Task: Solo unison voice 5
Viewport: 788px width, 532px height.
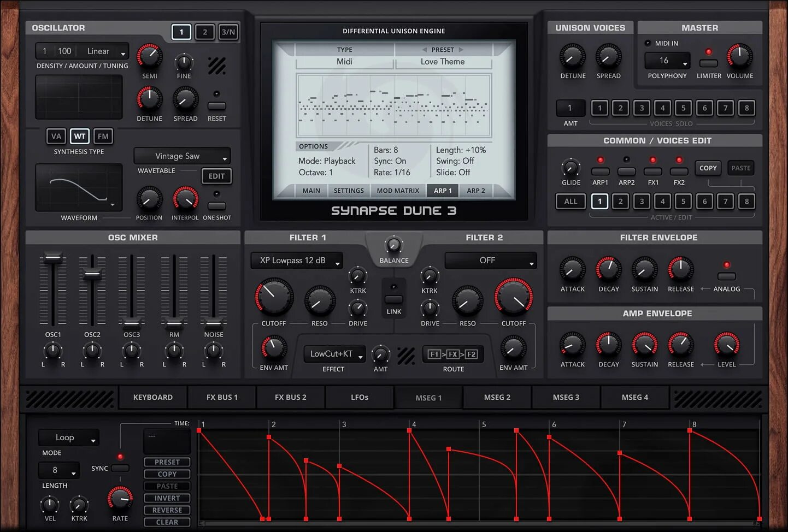Action: coord(683,108)
